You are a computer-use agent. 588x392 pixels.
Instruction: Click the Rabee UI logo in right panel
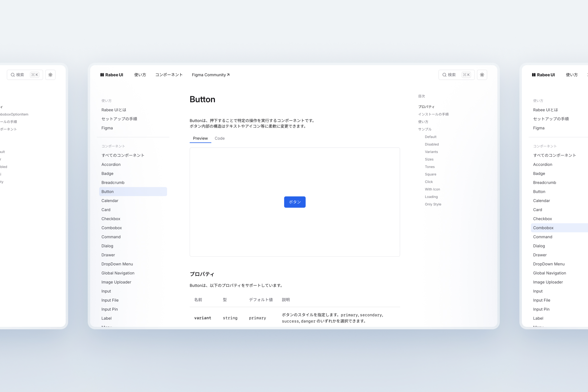coord(543,75)
